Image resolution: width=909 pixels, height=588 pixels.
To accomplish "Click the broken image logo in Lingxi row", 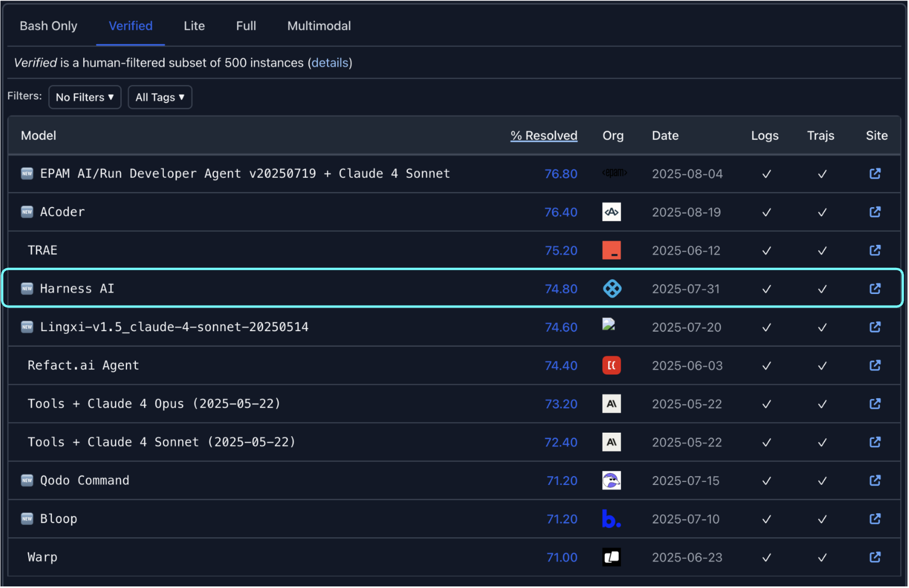I will click(609, 324).
